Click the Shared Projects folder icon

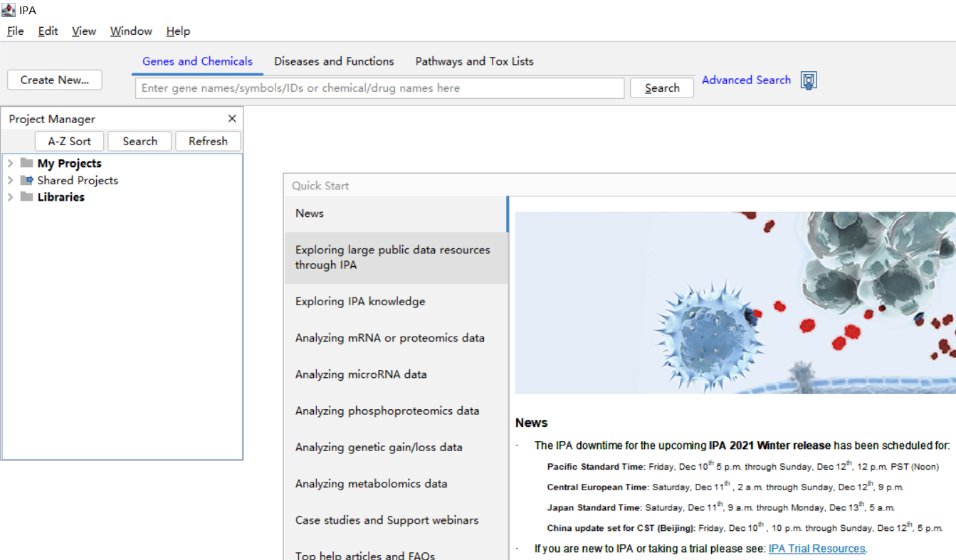[x=27, y=180]
